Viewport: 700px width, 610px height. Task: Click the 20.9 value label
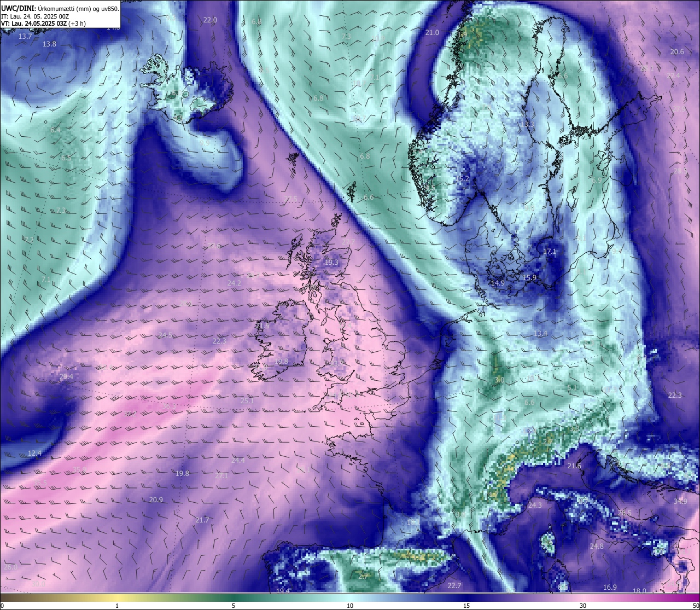point(156,500)
